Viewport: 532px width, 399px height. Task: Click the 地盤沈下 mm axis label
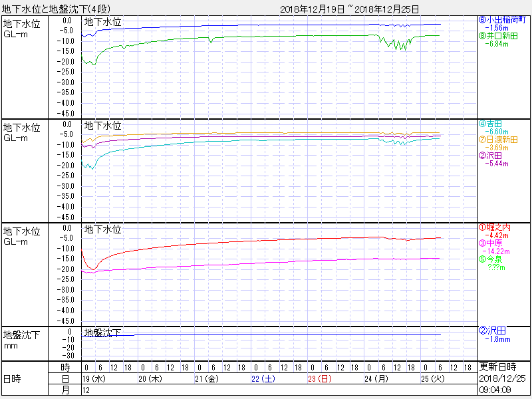point(22,339)
